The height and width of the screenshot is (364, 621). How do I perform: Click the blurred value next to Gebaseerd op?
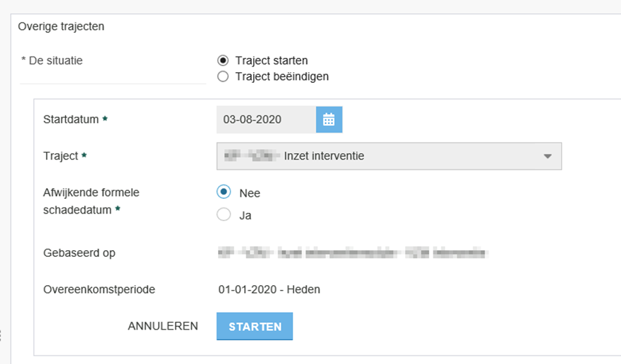[x=352, y=253]
